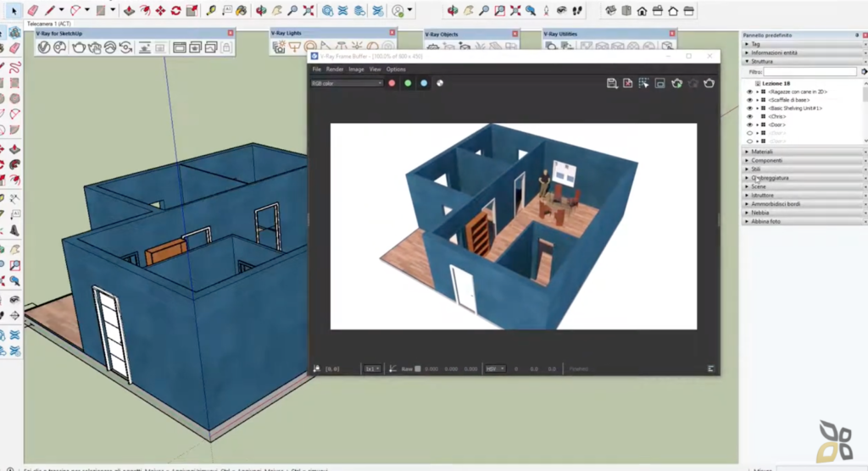Start render with the teapot icon

click(79, 47)
